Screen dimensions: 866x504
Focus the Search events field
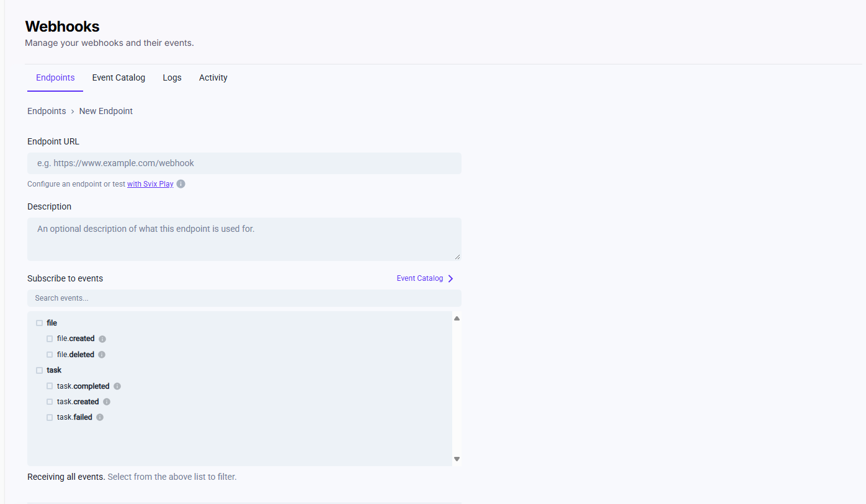(x=244, y=298)
